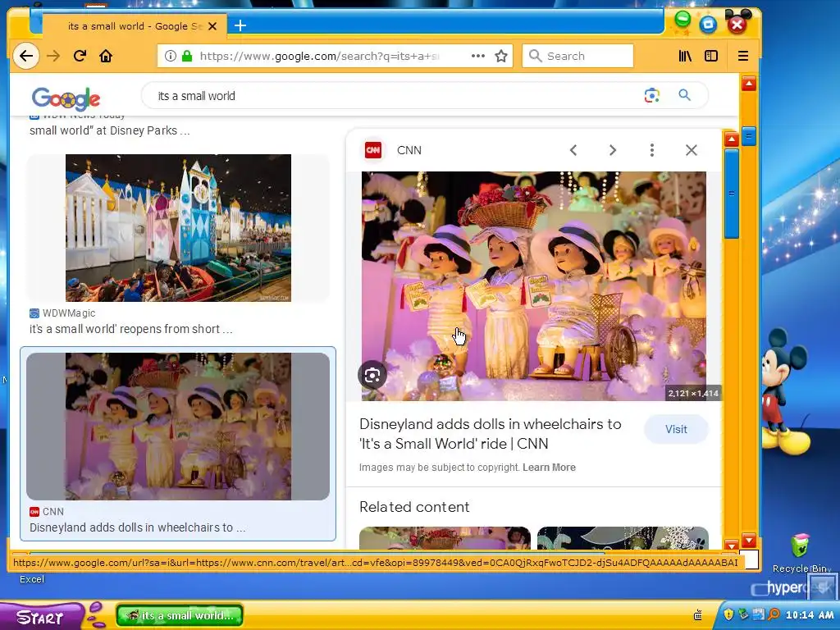Click the Firefox Search box

coord(577,56)
